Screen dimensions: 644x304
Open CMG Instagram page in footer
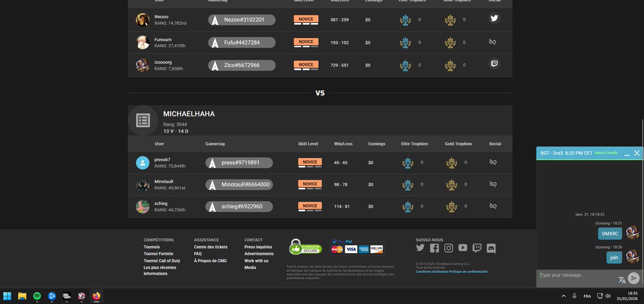[x=449, y=248]
